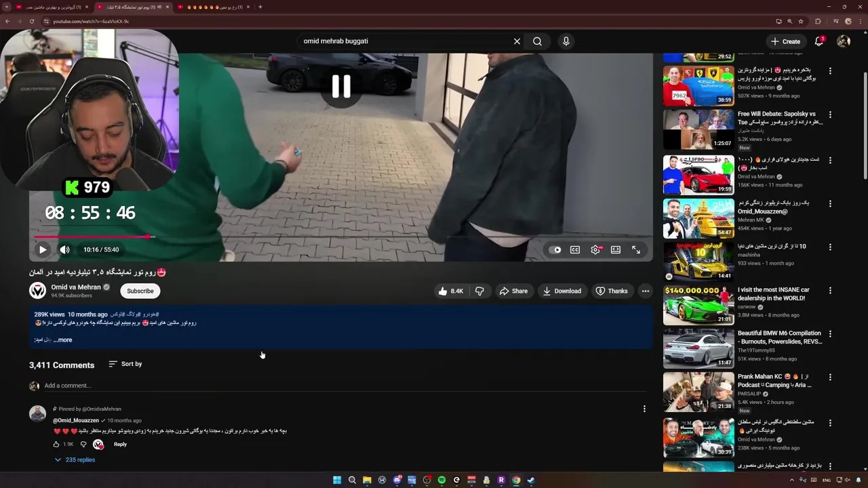Image resolution: width=868 pixels, height=488 pixels.
Task: Click the Add a comment field
Action: tap(344, 386)
